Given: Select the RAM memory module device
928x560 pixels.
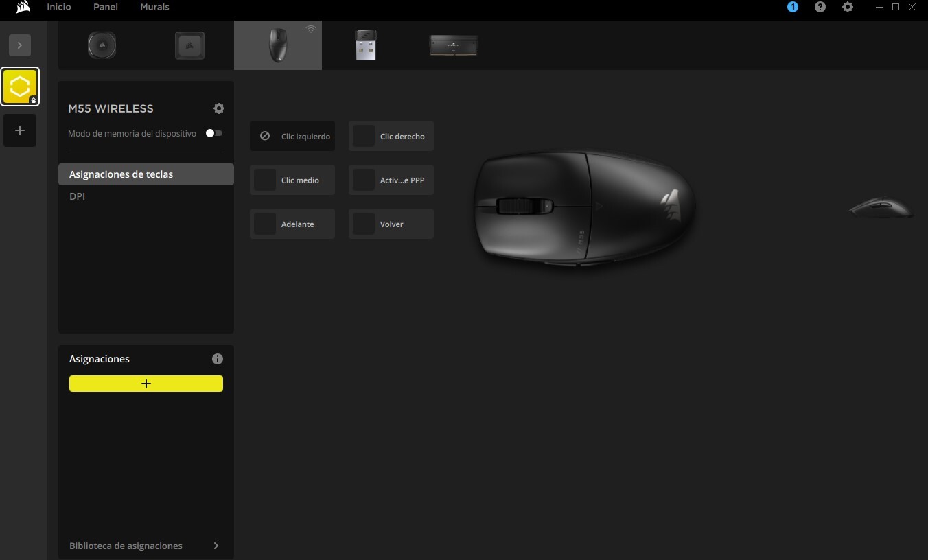Looking at the screenshot, I should [454, 45].
